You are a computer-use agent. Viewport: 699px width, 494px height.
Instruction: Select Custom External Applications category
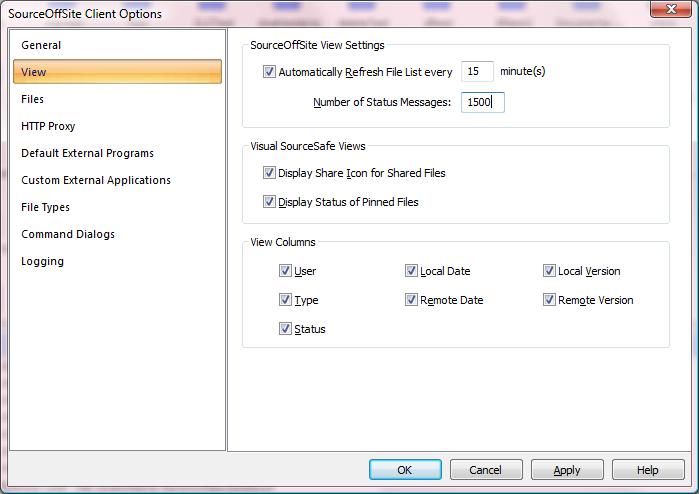click(x=96, y=180)
